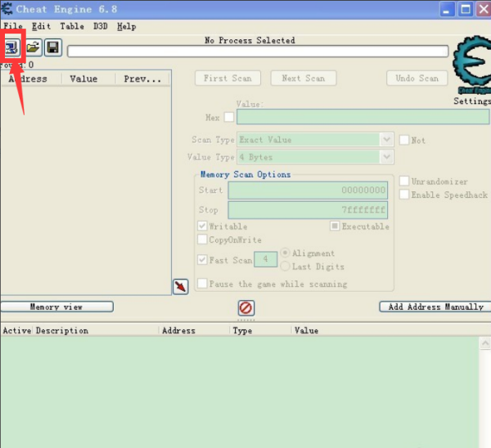Enable Speedhack checkbox
491x448 pixels.
(404, 195)
